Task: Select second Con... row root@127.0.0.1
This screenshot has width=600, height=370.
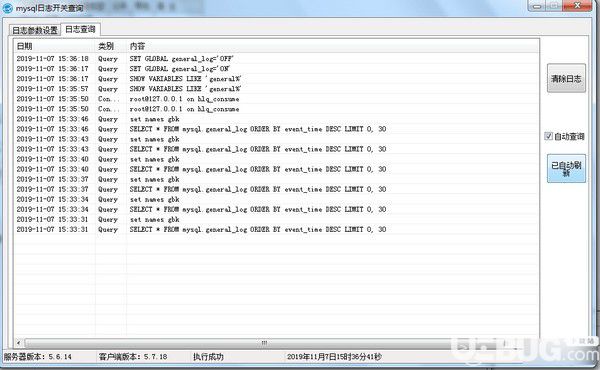Action: (276, 109)
